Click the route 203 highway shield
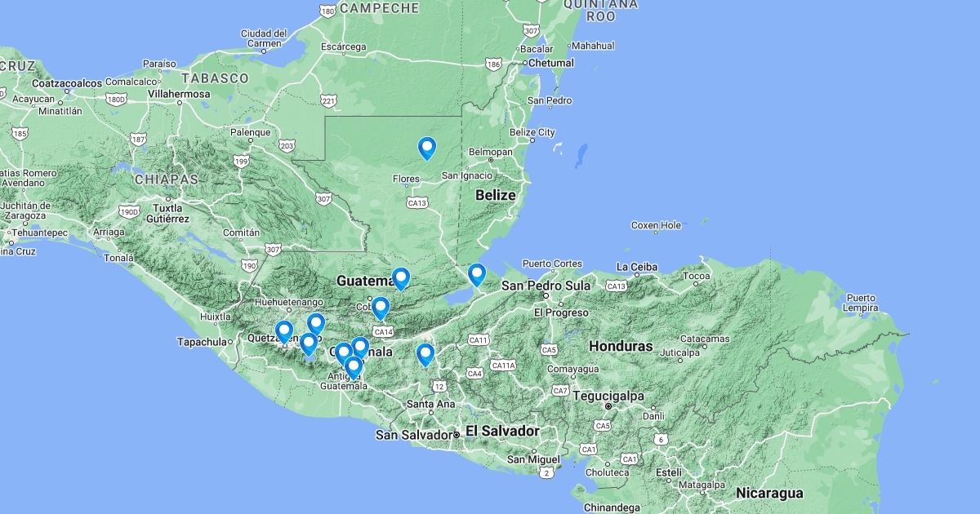980x514 pixels. point(286,145)
